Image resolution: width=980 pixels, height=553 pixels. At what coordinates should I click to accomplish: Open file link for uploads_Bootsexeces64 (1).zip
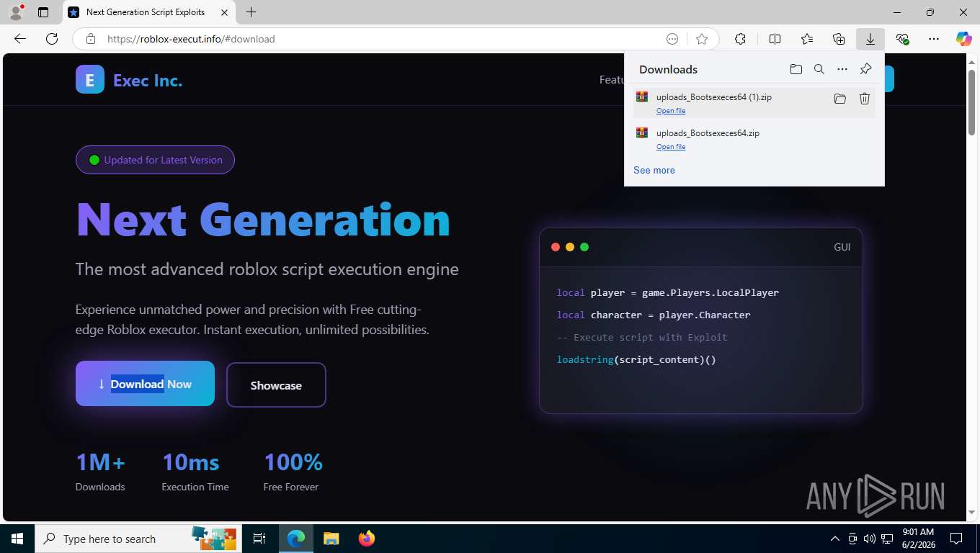point(671,111)
